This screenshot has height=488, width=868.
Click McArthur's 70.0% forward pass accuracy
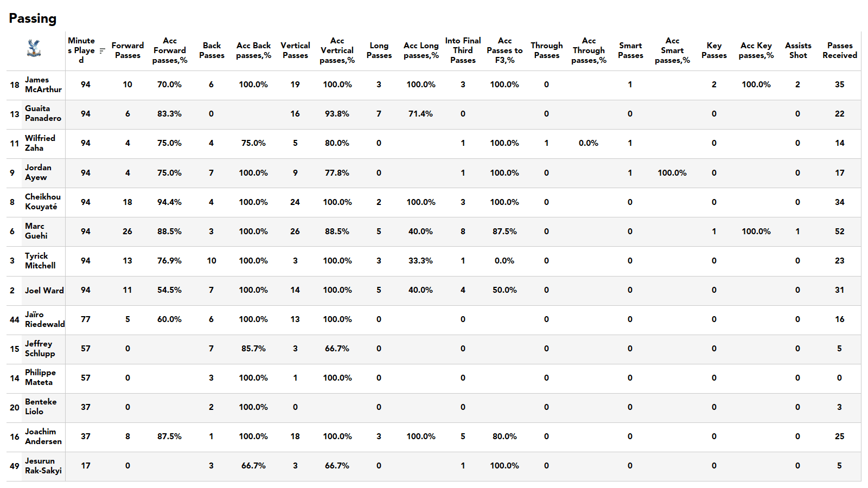pos(169,85)
